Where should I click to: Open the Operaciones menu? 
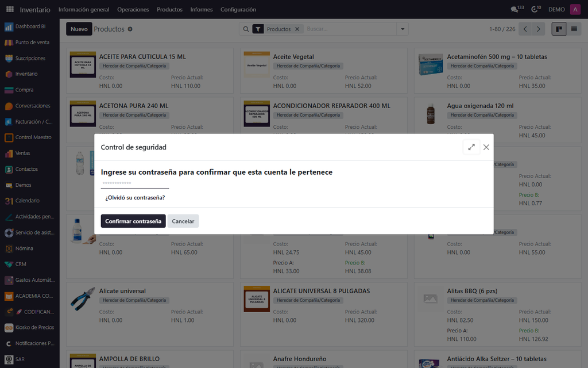pos(133,9)
